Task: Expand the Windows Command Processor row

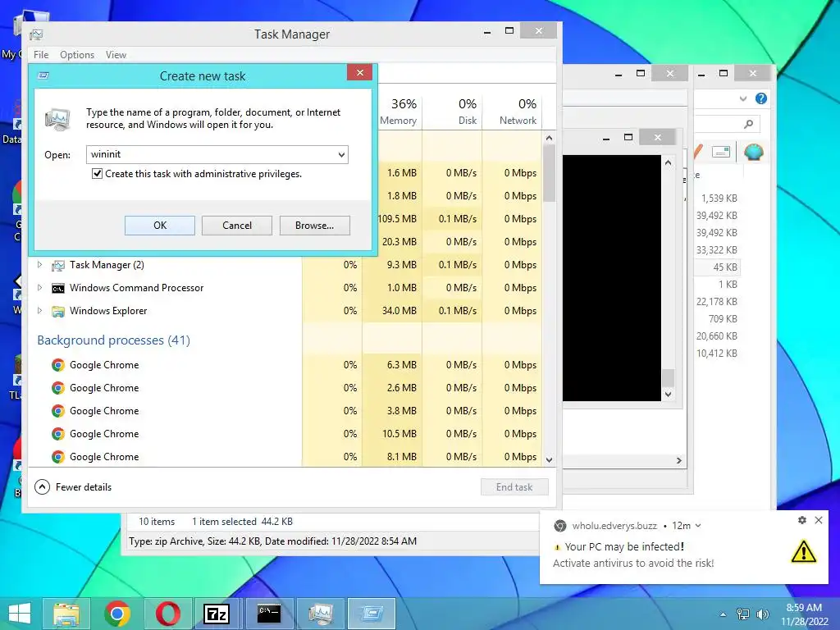Action: click(39, 288)
